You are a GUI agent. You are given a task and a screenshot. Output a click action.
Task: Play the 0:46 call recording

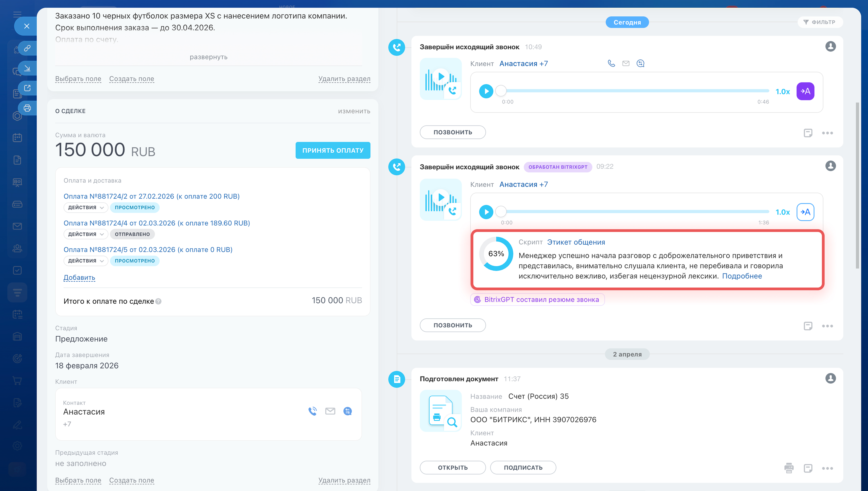pyautogui.click(x=486, y=91)
